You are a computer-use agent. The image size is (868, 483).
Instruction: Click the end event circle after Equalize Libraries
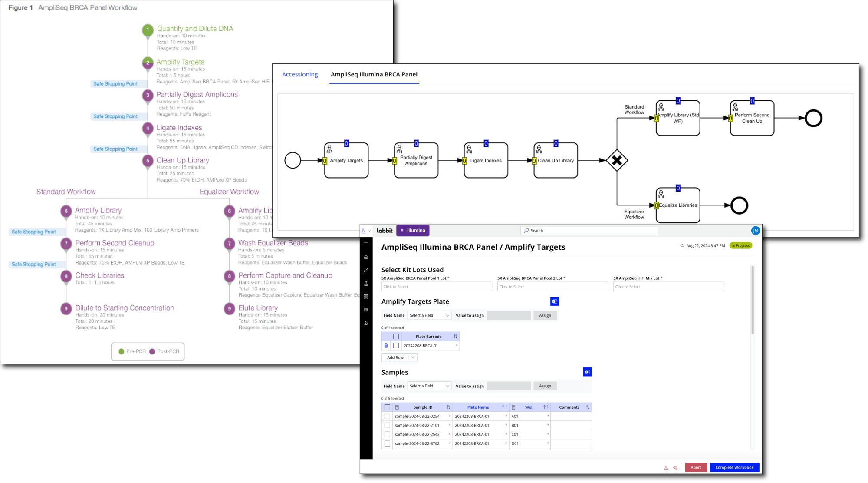point(739,205)
